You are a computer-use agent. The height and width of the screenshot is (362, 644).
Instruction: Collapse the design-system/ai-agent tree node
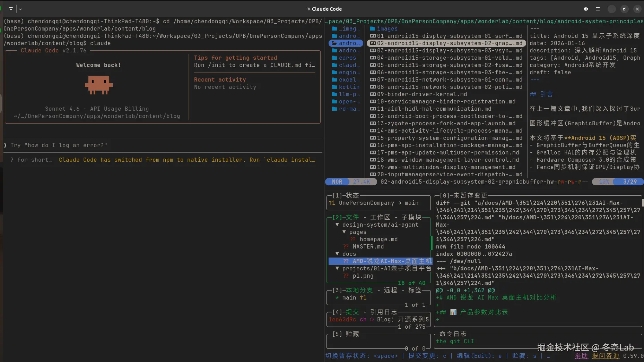[337, 225]
